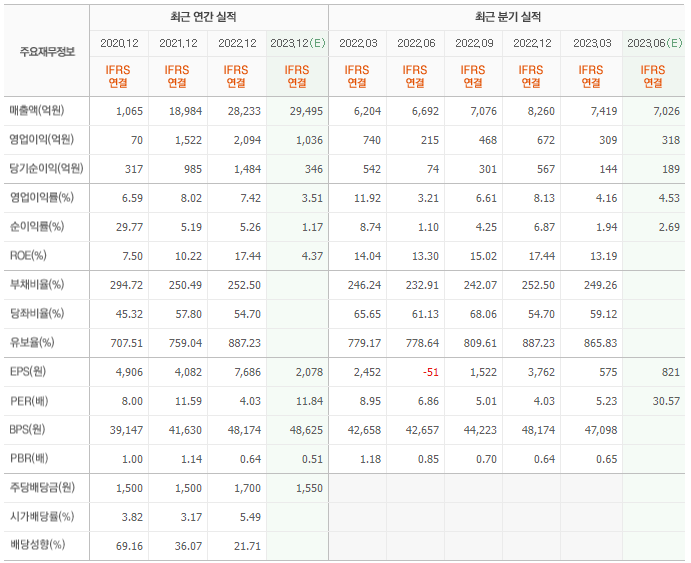Viewport: 691px width, 563px height.
Task: Select dividend yield value 5.49
Action: point(250,517)
